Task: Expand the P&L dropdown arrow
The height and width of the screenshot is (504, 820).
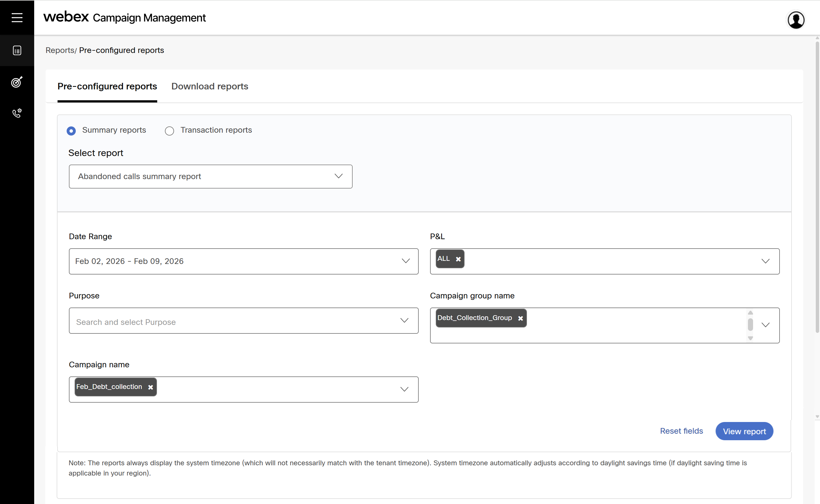Action: [765, 261]
